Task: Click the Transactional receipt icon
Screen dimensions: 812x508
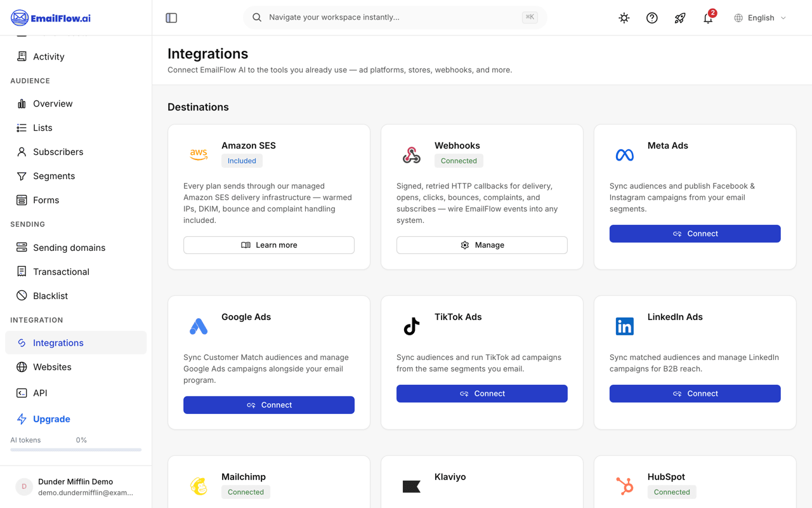Action: tap(22, 272)
